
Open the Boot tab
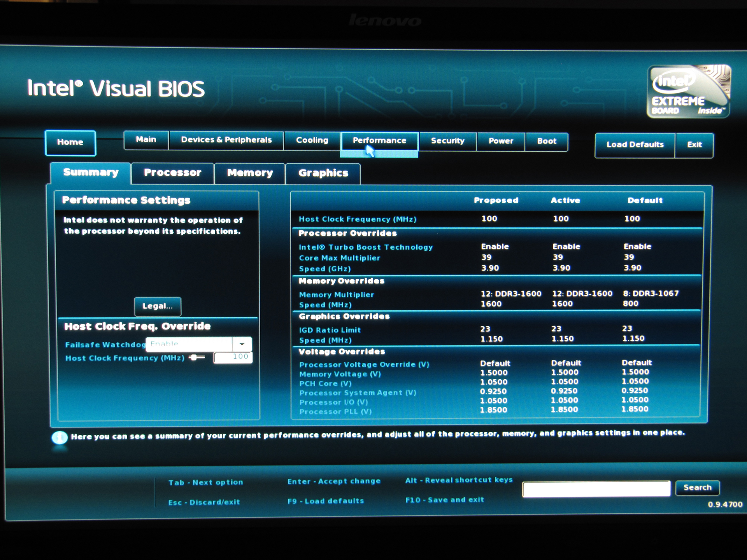[x=547, y=142]
